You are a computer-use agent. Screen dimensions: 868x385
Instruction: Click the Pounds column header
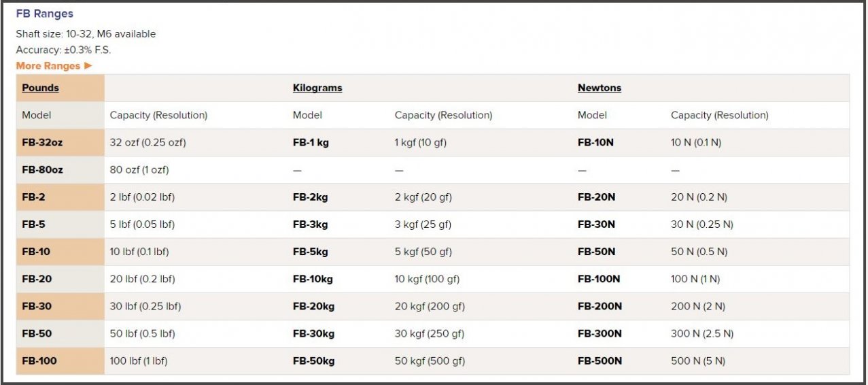click(x=40, y=88)
